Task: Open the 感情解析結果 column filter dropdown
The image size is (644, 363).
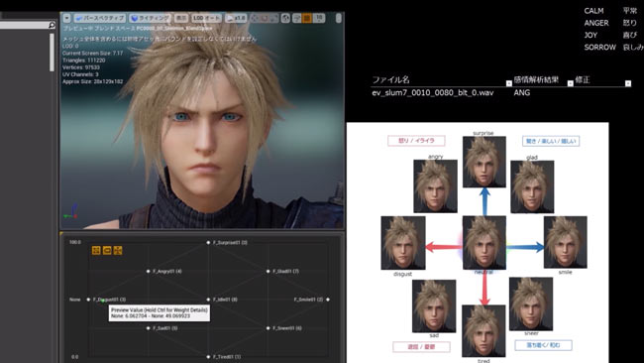Action: click(x=570, y=83)
